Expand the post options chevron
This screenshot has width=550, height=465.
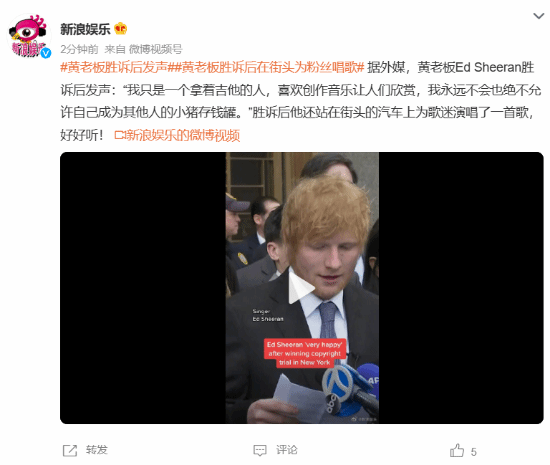(538, 16)
